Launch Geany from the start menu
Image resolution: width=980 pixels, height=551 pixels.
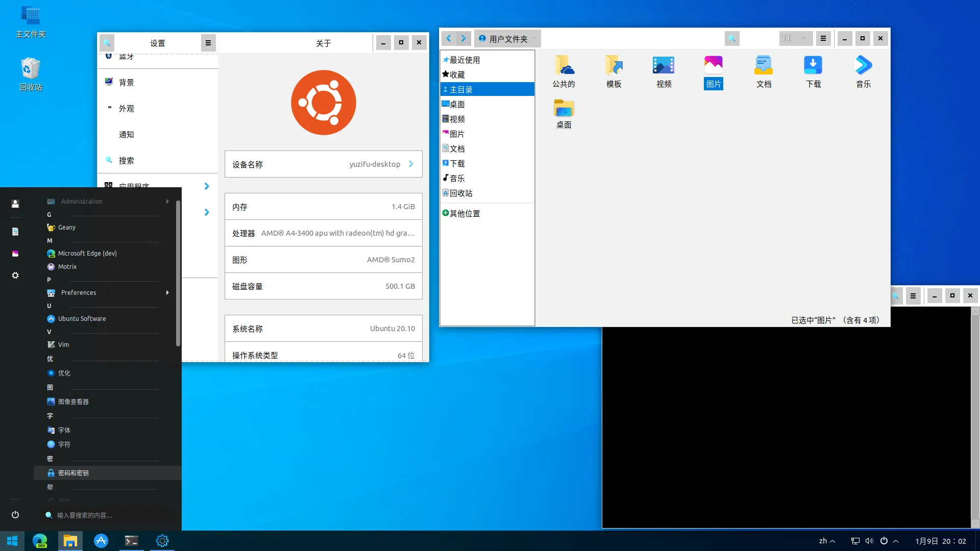(x=67, y=228)
